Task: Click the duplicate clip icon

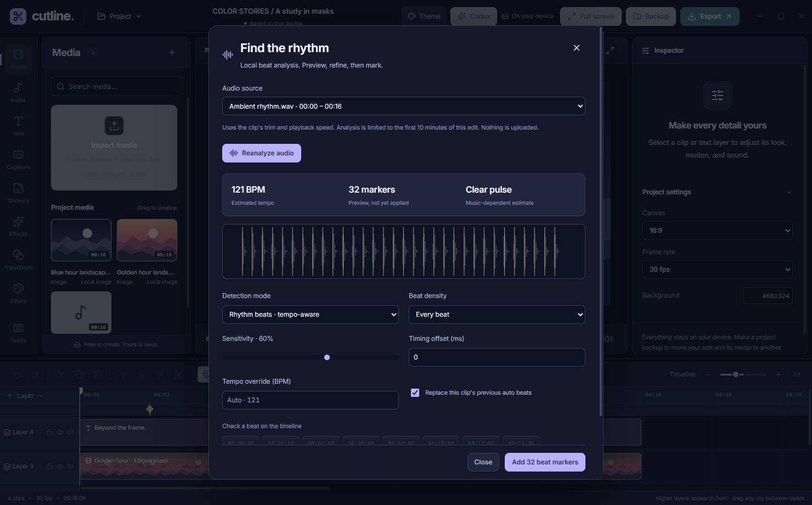Action: click(x=79, y=375)
